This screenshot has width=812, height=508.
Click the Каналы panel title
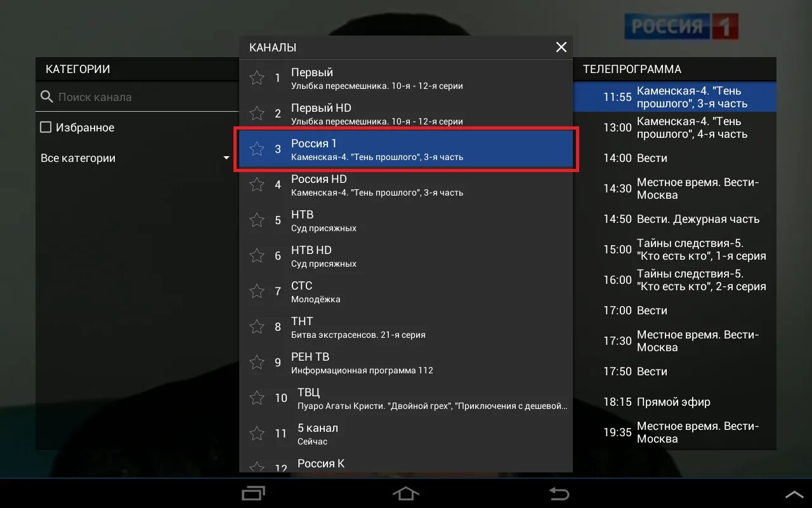pos(273,48)
